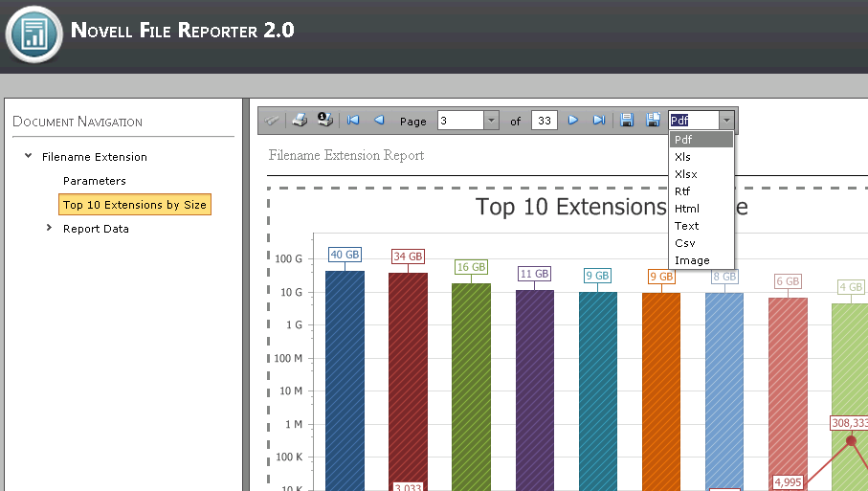Export report and open in new window icon
Screen dimensions: 868x491
coord(654,120)
